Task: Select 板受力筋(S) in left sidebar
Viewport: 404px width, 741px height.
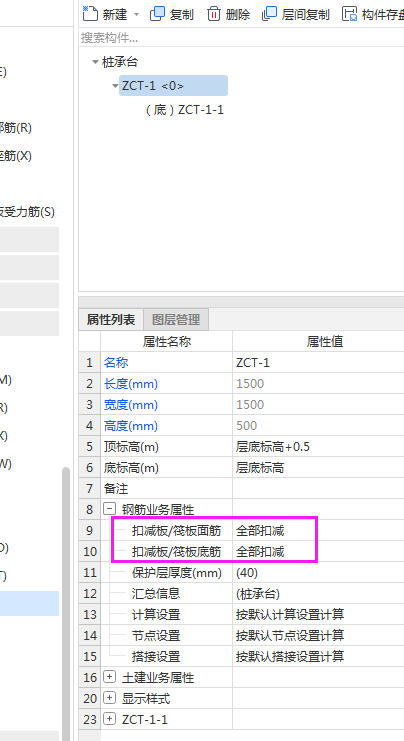Action: click(27, 212)
